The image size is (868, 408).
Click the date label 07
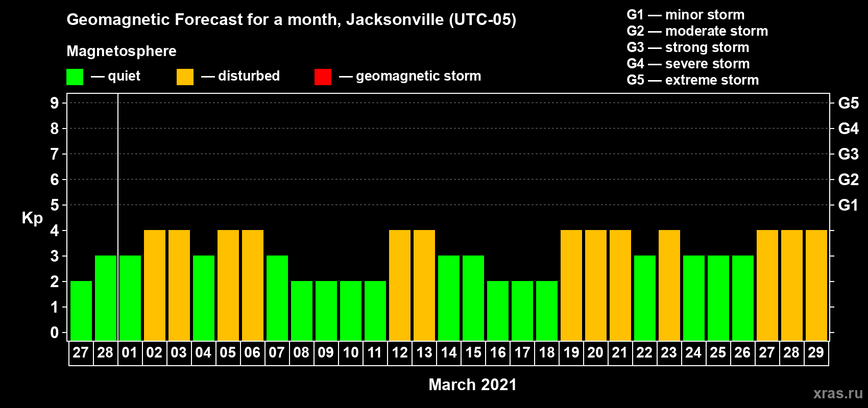277,353
